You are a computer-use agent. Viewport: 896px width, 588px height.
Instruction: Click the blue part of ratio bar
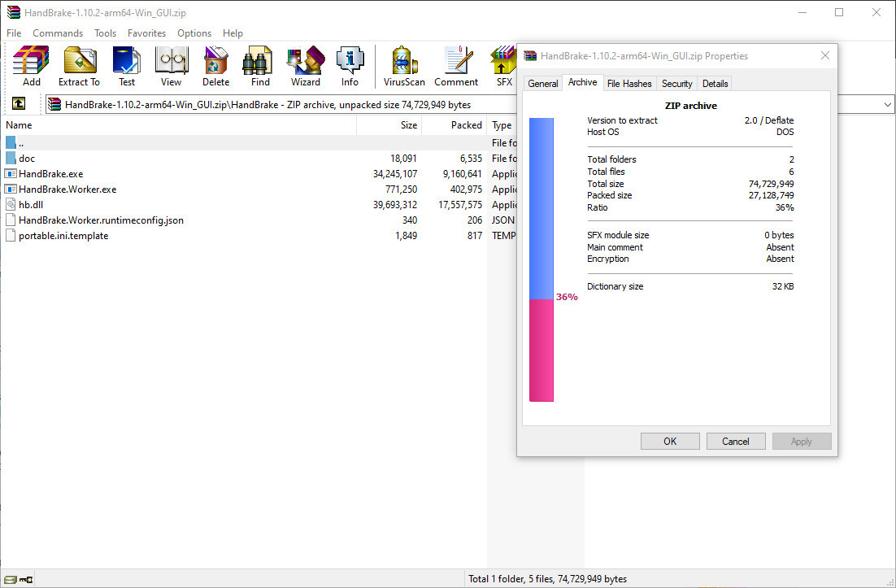pyautogui.click(x=542, y=208)
